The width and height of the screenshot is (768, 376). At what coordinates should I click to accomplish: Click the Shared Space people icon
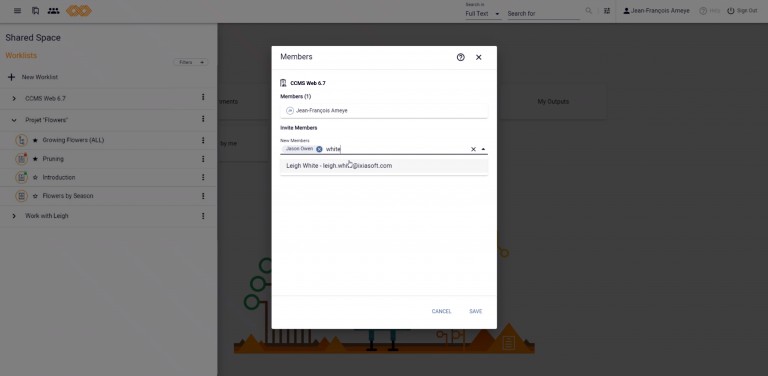[x=53, y=11]
